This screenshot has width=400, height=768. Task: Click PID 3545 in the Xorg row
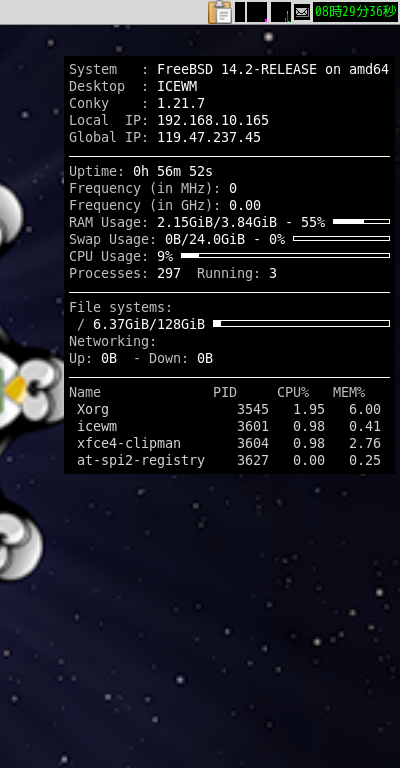[253, 409]
